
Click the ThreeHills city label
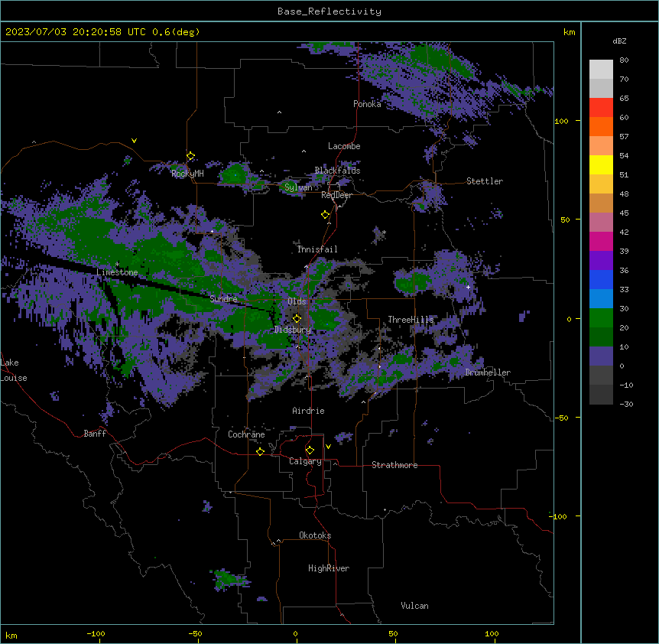click(411, 320)
